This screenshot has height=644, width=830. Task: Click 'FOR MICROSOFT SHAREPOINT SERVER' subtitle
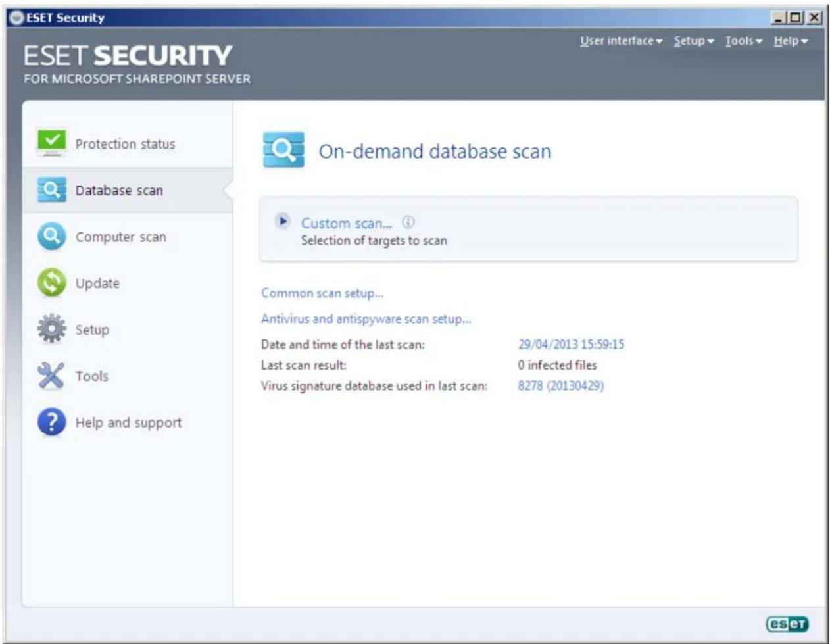click(137, 79)
